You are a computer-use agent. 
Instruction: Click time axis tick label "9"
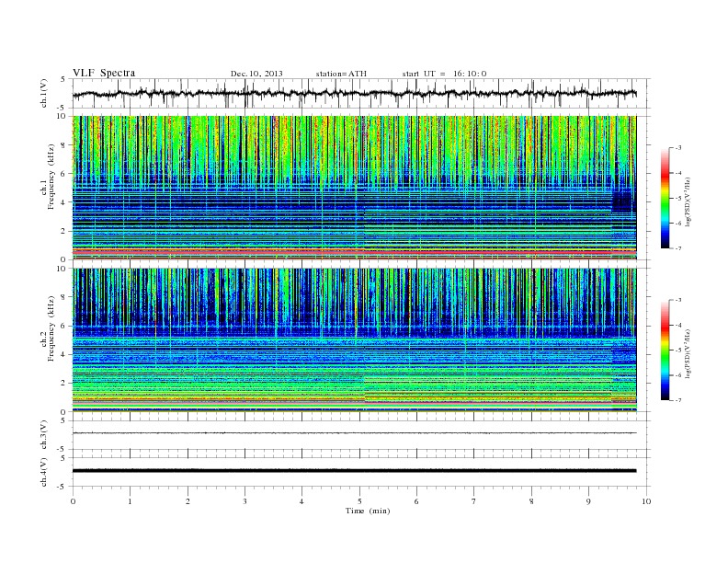[588, 501]
